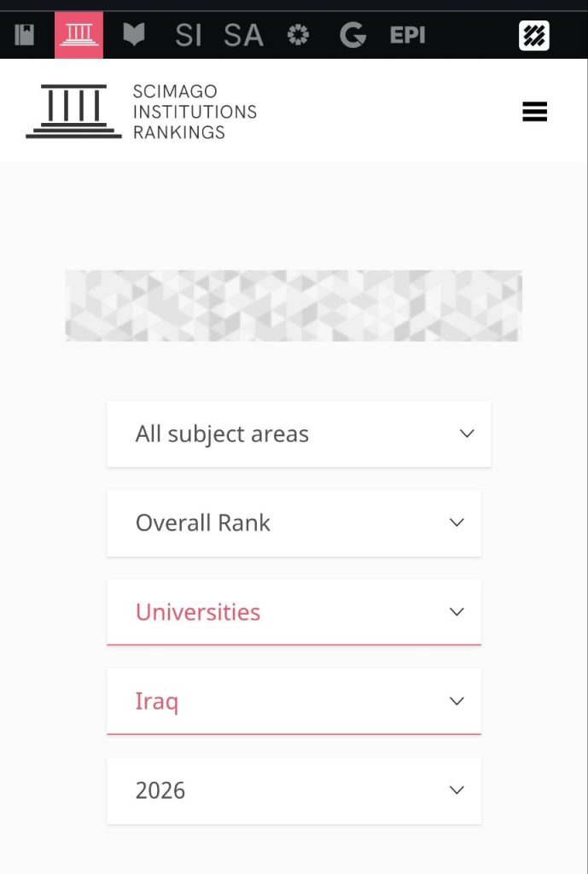
Task: Open the Universities sector dropdown
Action: 294,612
